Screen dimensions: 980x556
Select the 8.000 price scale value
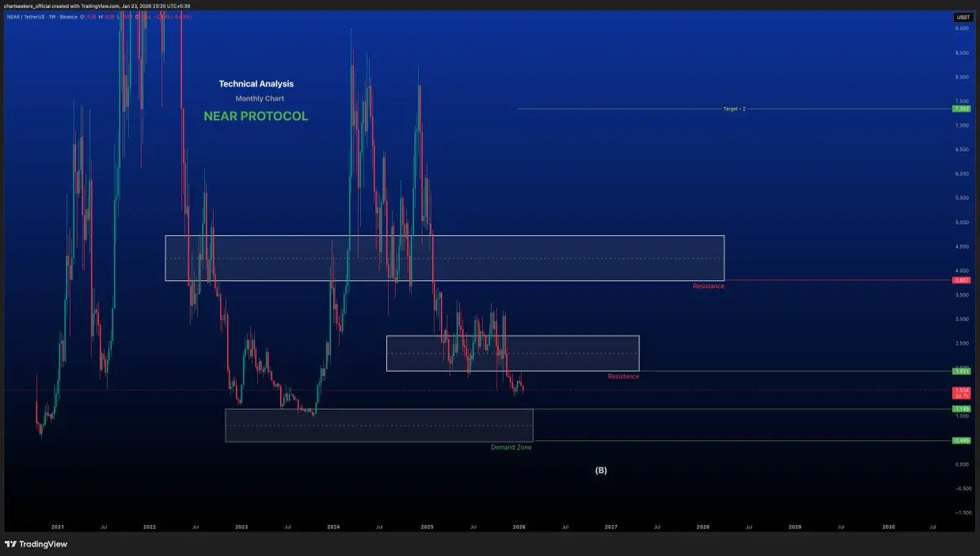pos(961,77)
